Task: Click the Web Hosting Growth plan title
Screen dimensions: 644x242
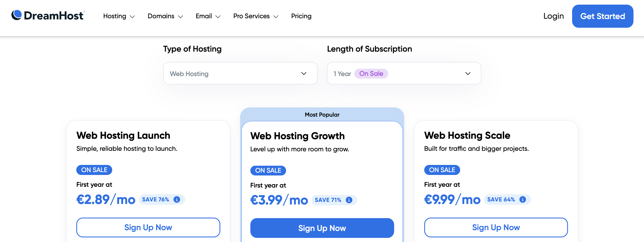Action: (x=297, y=136)
